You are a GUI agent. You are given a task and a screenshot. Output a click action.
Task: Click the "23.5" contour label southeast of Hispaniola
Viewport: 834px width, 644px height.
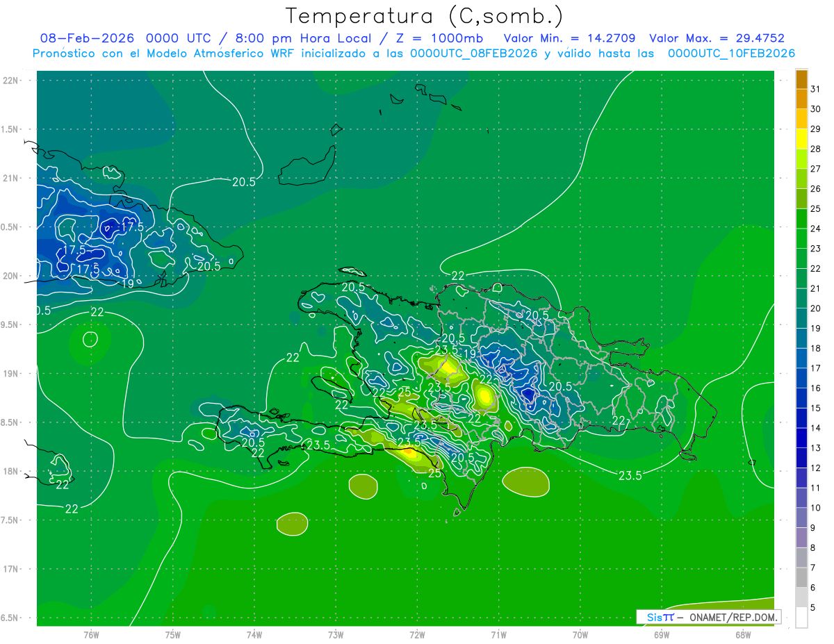pos(630,476)
